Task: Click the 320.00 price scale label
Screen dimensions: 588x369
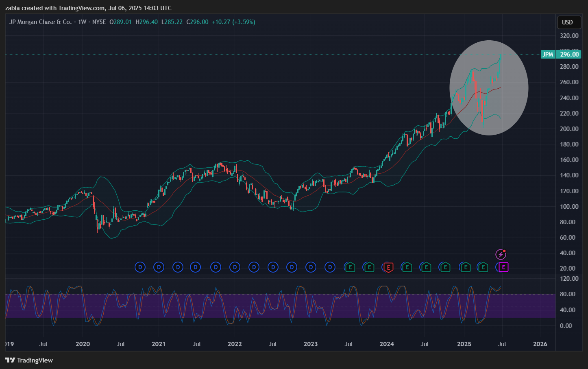Action: pyautogui.click(x=569, y=36)
